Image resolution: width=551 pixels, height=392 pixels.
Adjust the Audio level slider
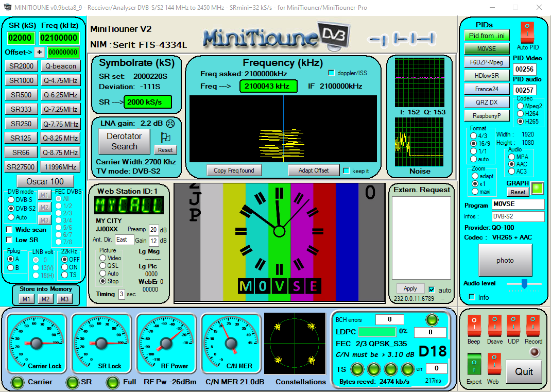coord(524,284)
